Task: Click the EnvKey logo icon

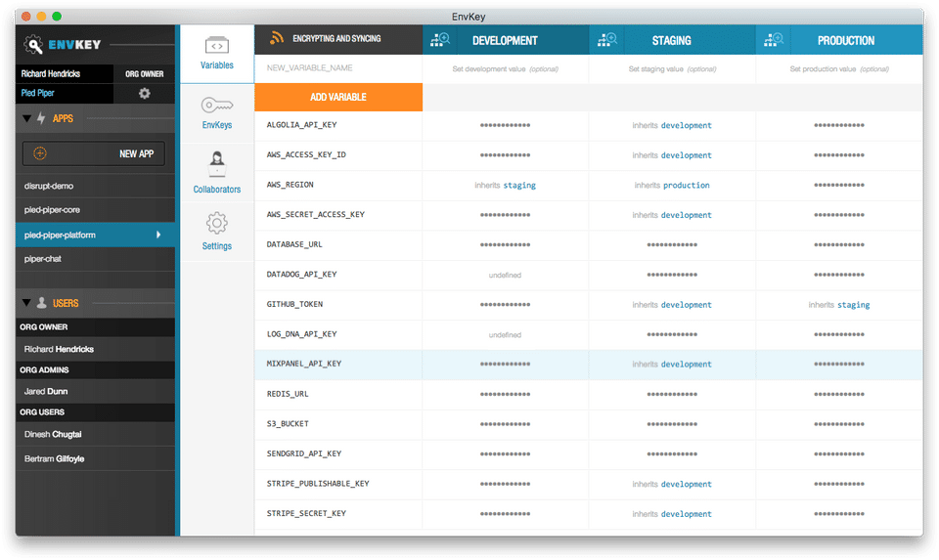Action: point(33,44)
